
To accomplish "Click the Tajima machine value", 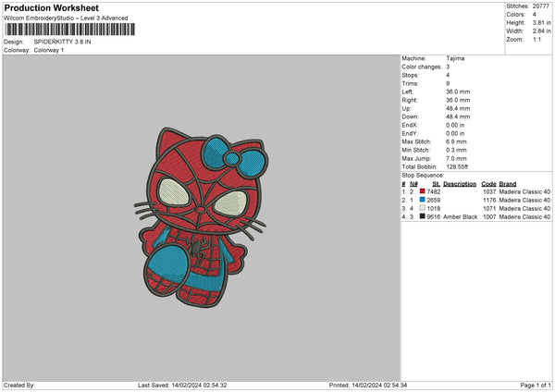I will click(x=456, y=57).
